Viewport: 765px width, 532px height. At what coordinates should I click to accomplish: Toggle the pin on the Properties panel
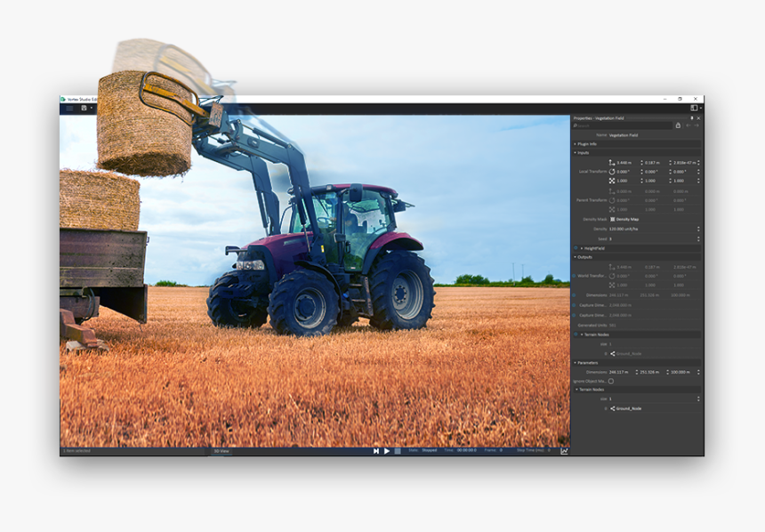pyautogui.click(x=692, y=117)
